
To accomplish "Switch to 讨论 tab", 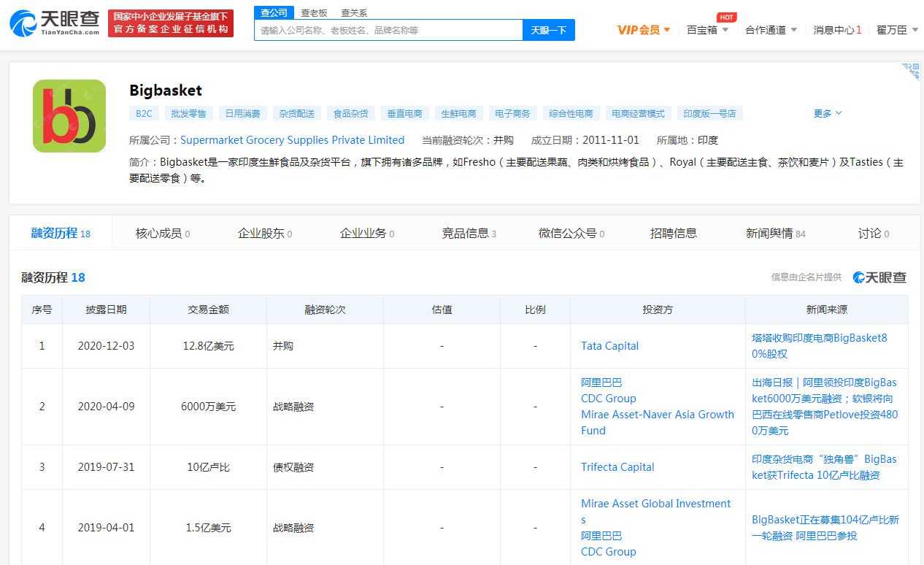I will pos(874,234).
